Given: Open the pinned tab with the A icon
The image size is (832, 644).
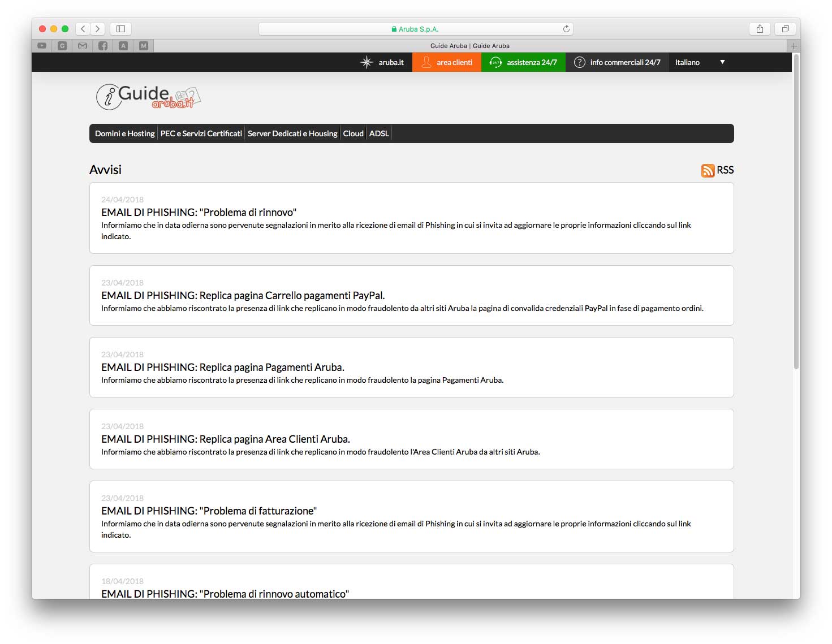Looking at the screenshot, I should (123, 46).
